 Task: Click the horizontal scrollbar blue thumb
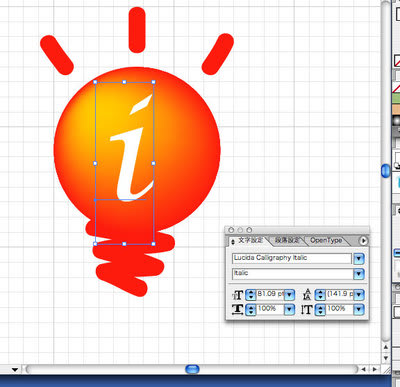tap(192, 369)
